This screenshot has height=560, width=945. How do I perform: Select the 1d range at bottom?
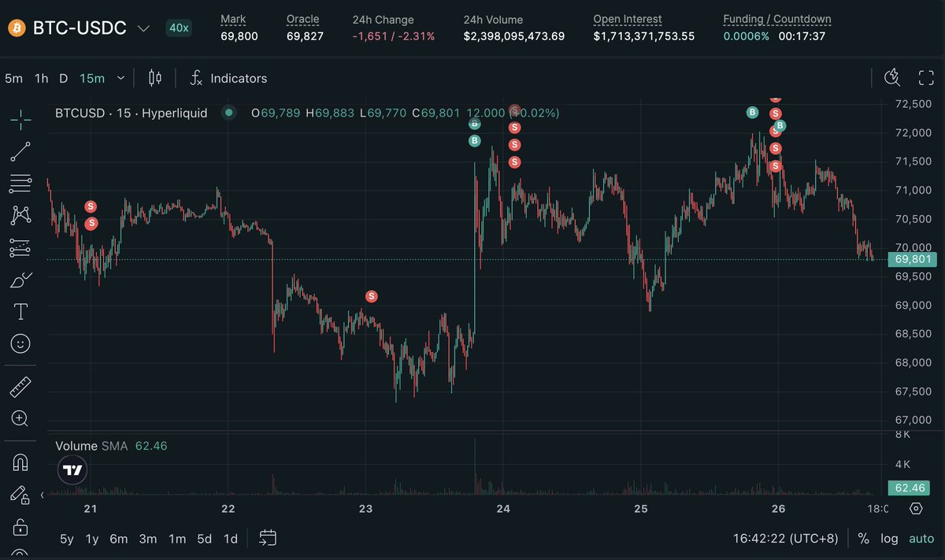230,539
